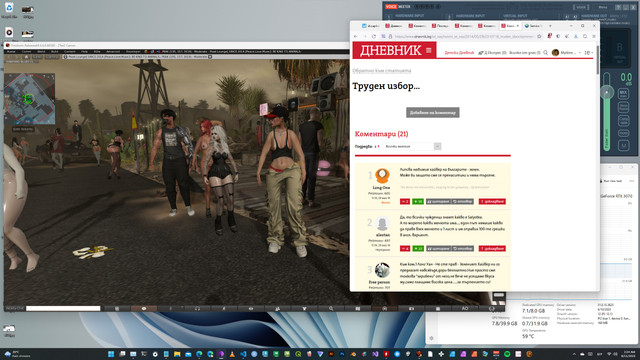
Task: Downvote comment 1 by Long One
Action: pyautogui.click(x=405, y=202)
